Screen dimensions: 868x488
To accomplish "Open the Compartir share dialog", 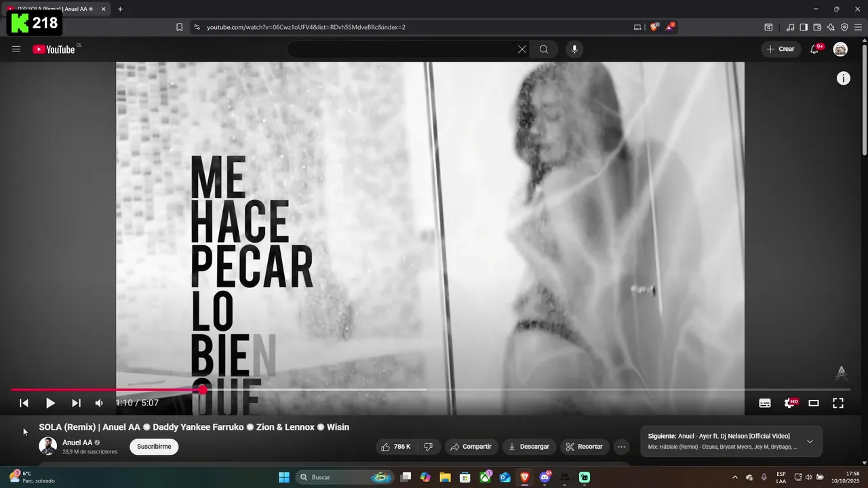I will [x=471, y=447].
